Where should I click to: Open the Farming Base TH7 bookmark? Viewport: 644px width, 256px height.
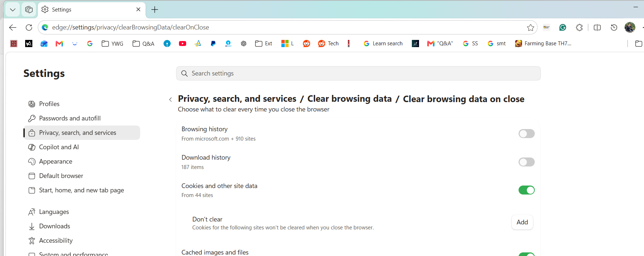(x=543, y=44)
